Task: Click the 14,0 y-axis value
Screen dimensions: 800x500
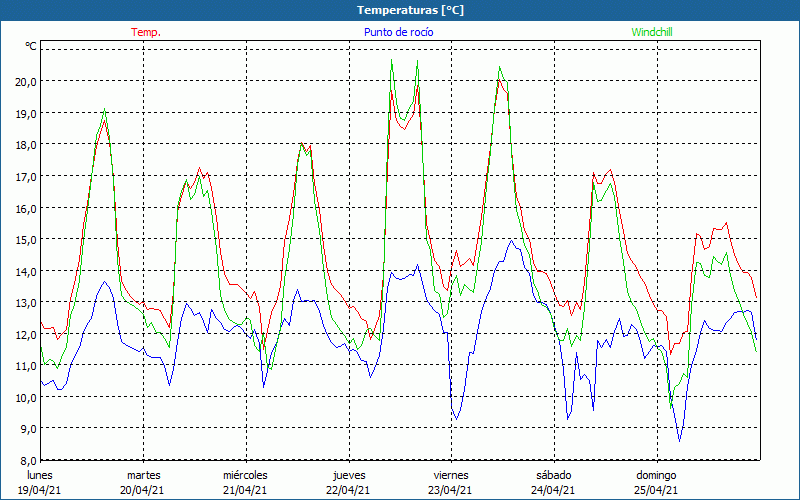Action: click(26, 271)
